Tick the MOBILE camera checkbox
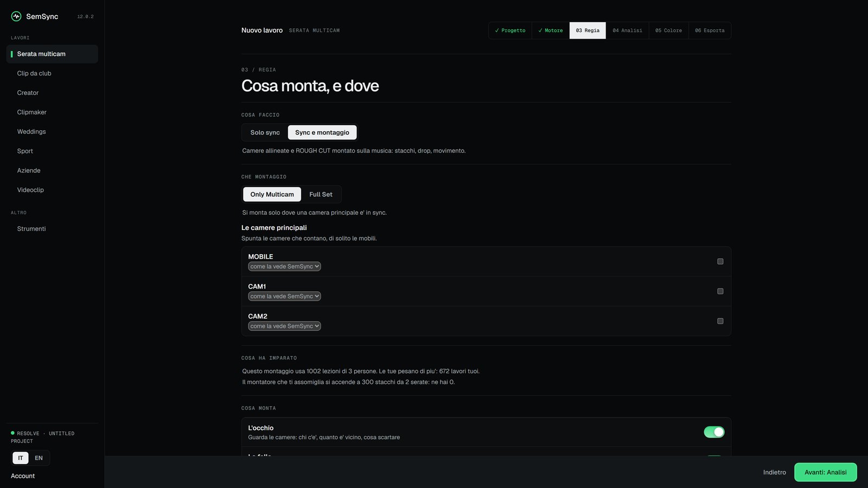868x488 pixels. pyautogui.click(x=720, y=261)
